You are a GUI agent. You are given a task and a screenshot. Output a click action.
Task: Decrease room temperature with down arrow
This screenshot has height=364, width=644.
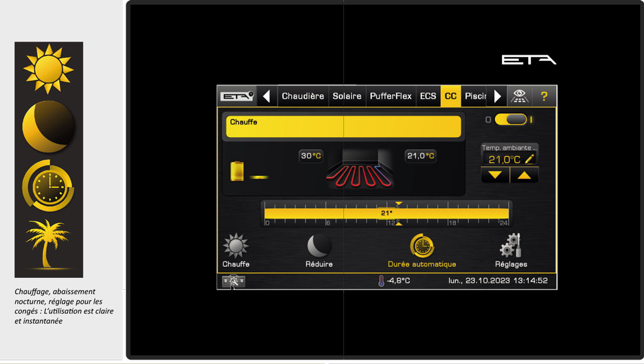(x=495, y=175)
